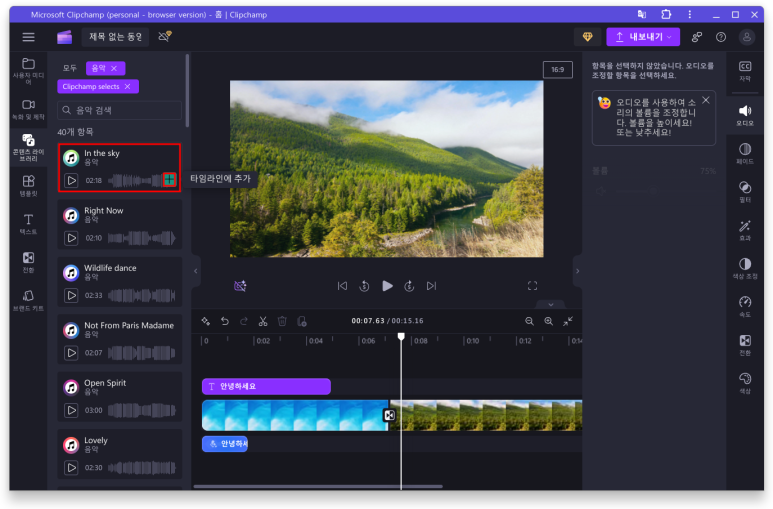Image resolution: width=773 pixels, height=509 pixels.
Task: Zoom in the timeline
Action: [549, 322]
